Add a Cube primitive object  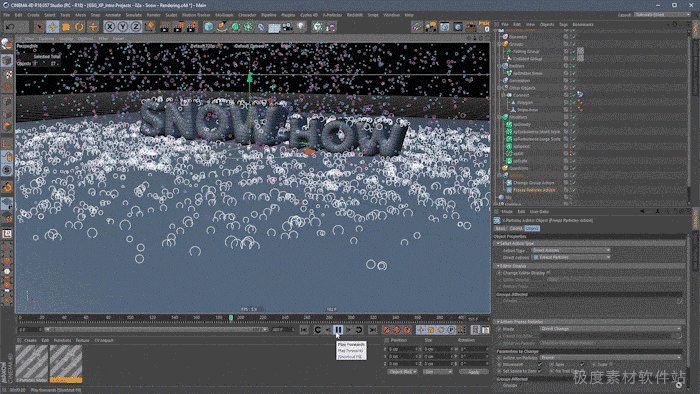[208, 27]
